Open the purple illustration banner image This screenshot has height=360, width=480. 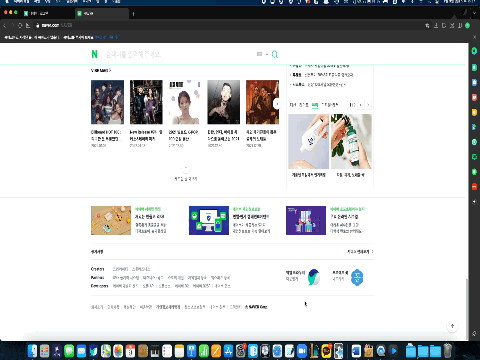(306, 220)
